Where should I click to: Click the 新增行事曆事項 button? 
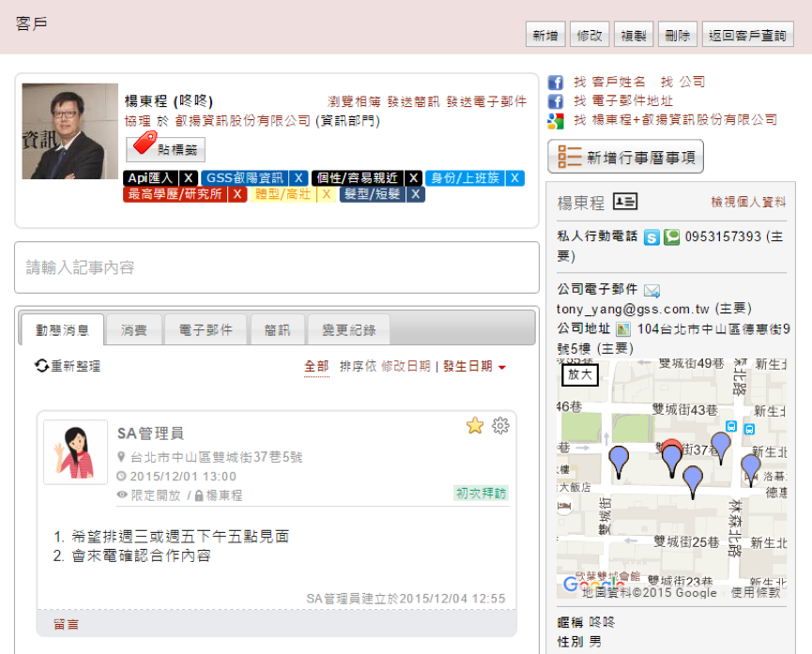point(625,157)
